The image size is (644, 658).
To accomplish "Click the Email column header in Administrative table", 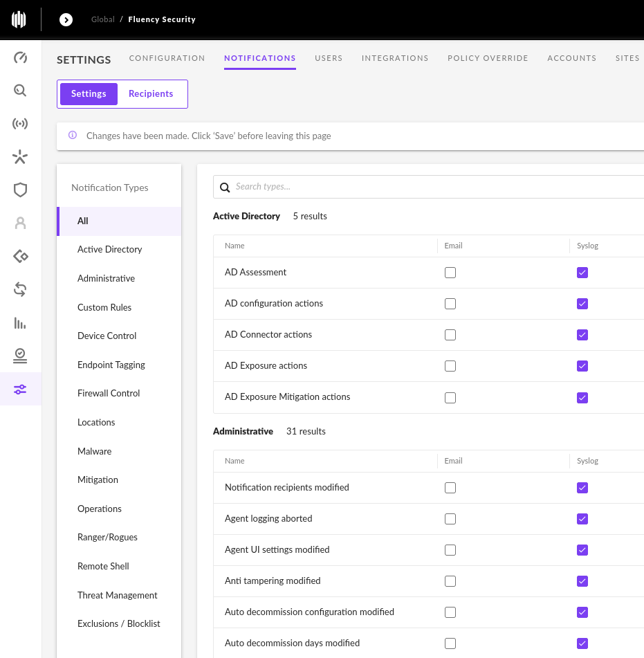I will click(x=454, y=461).
